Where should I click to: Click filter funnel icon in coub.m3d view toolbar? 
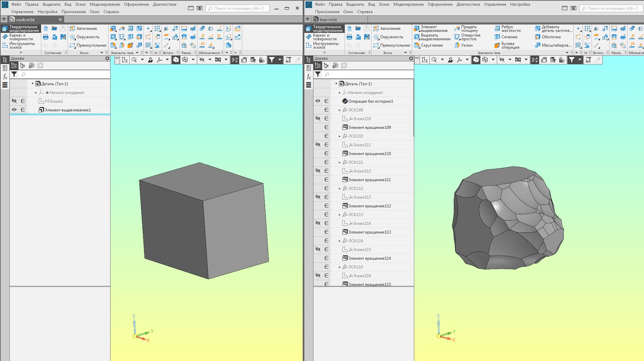point(271,60)
